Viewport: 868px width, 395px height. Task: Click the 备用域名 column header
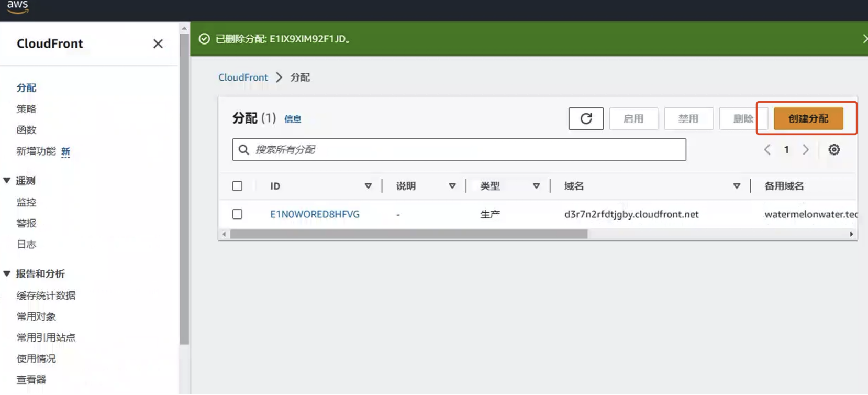click(x=784, y=186)
